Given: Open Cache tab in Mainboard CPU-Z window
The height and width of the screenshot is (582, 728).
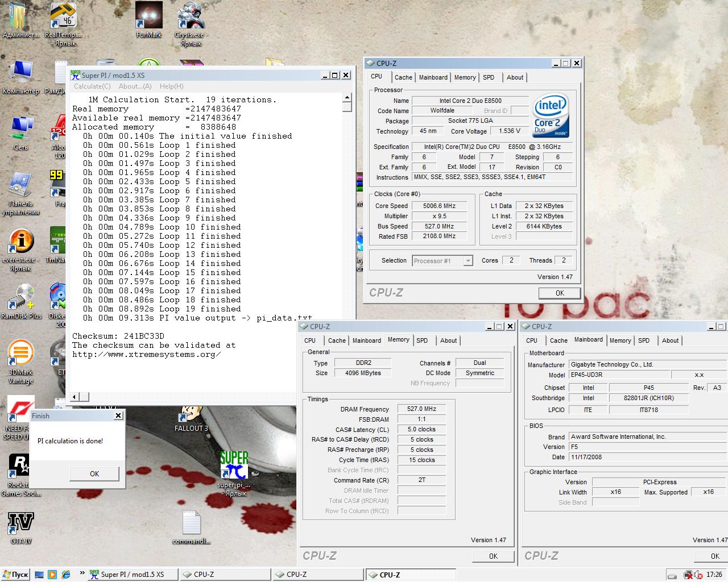Looking at the screenshot, I should tap(559, 340).
